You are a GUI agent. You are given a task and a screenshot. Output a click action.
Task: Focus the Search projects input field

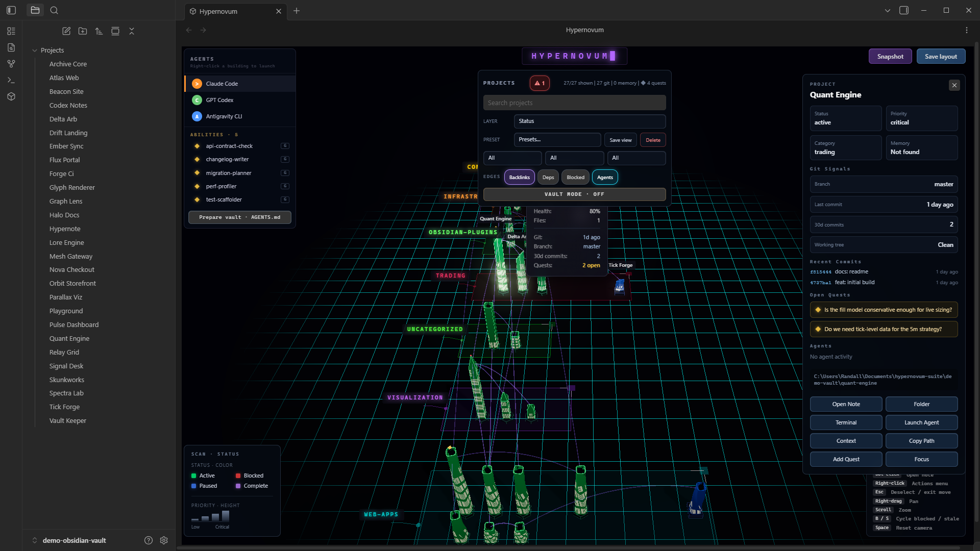tap(575, 103)
